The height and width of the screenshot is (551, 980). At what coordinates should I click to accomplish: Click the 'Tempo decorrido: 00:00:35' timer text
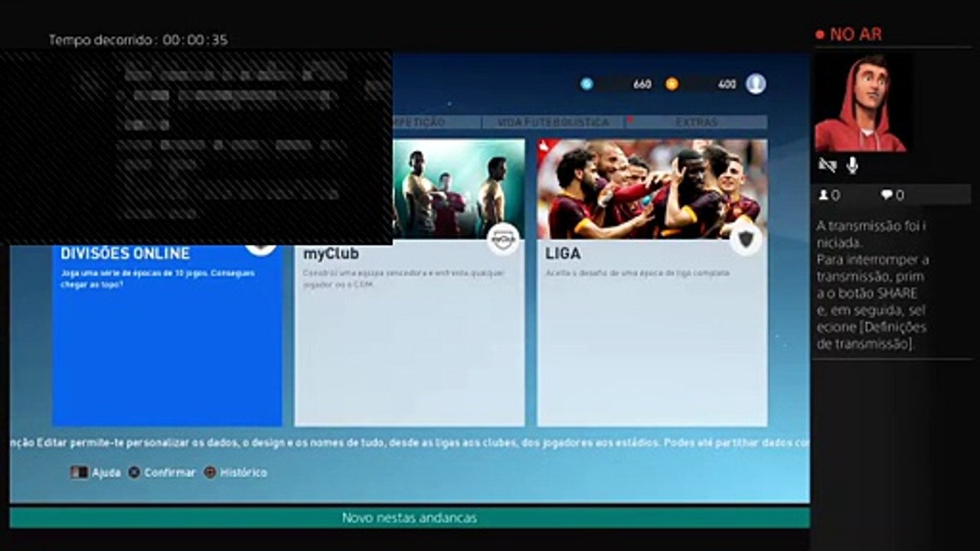[x=139, y=40]
